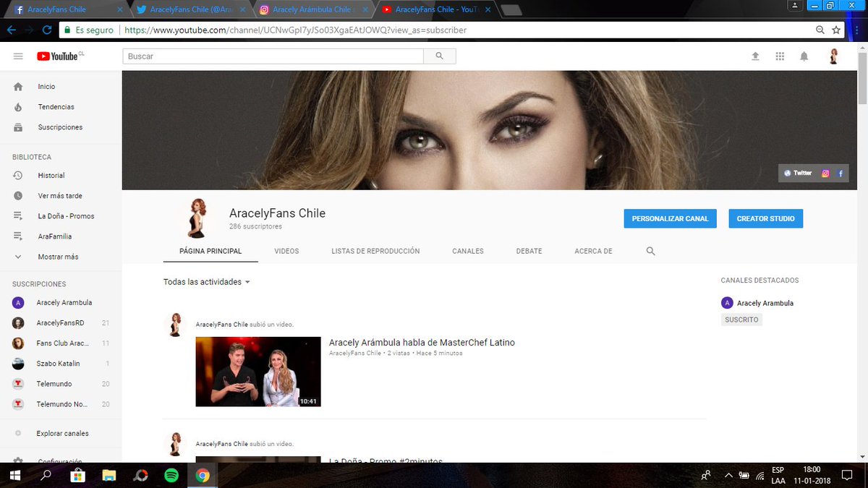Open the YouTube hamburger guide menu

point(18,56)
